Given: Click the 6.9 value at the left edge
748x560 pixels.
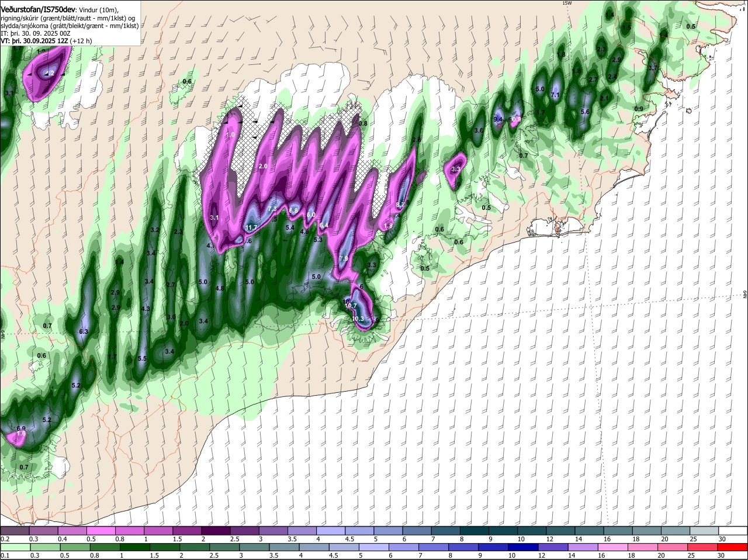Looking at the screenshot, I should point(21,428).
